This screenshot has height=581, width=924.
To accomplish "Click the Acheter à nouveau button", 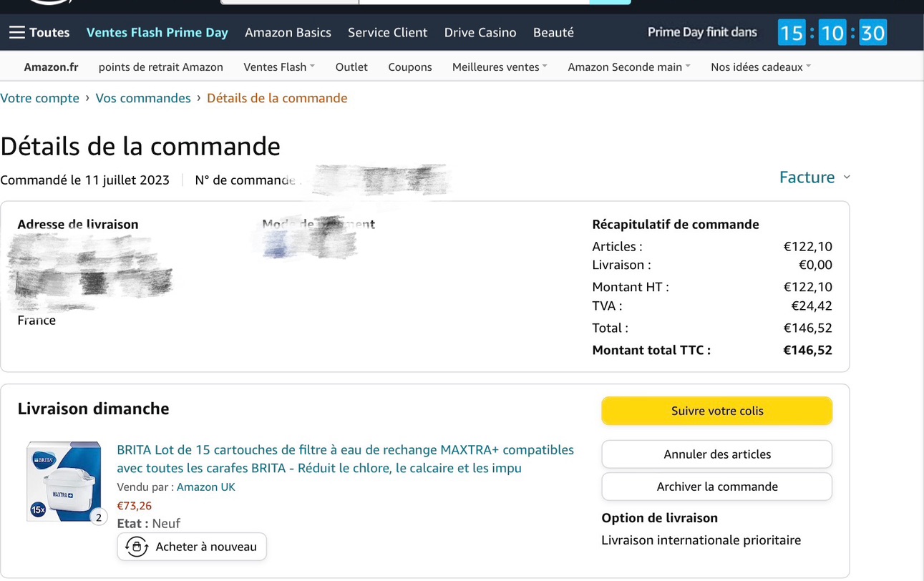I will tap(192, 547).
